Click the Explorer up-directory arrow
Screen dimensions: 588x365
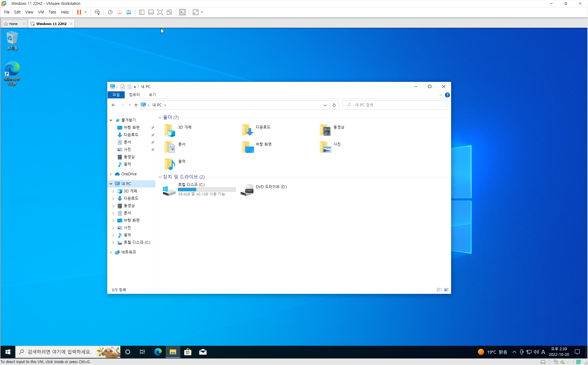(136, 105)
